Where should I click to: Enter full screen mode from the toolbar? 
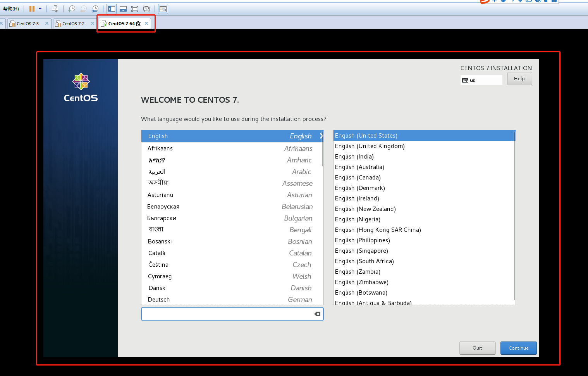click(135, 9)
